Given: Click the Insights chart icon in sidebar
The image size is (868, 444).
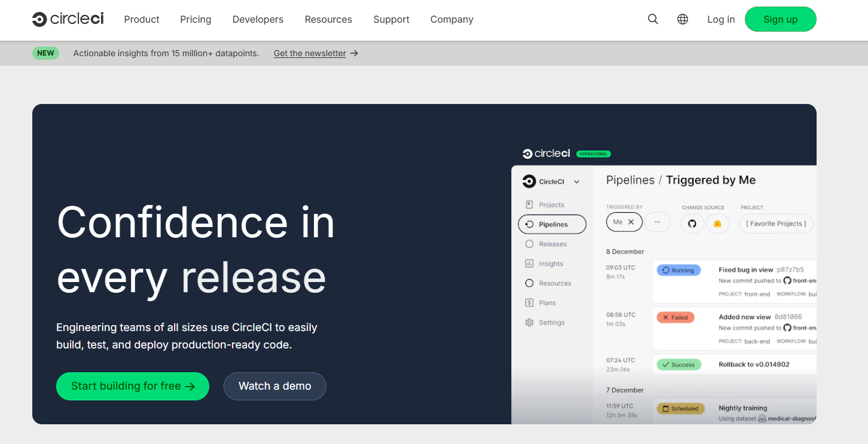Looking at the screenshot, I should [x=529, y=264].
